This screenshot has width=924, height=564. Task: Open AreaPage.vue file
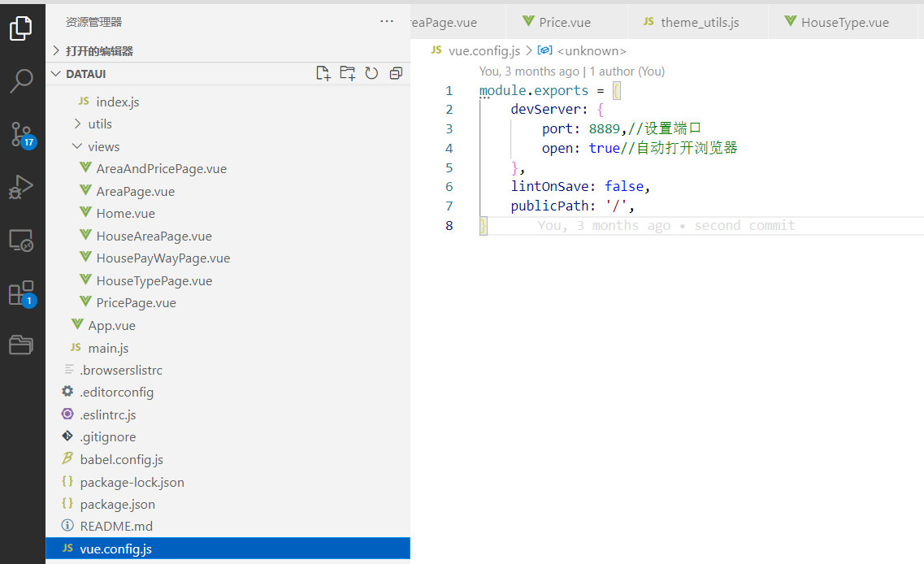coord(228,192)
